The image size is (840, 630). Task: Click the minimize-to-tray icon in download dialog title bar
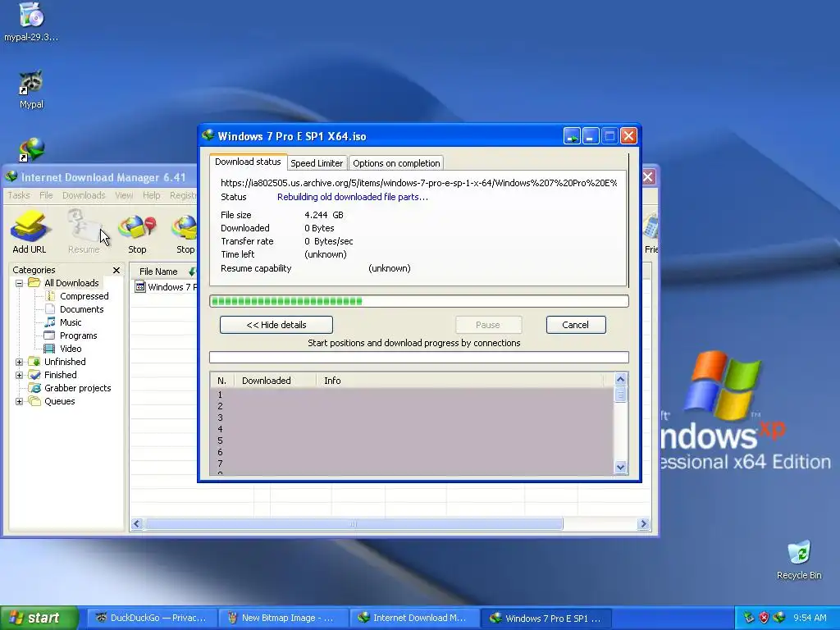pyautogui.click(x=572, y=136)
